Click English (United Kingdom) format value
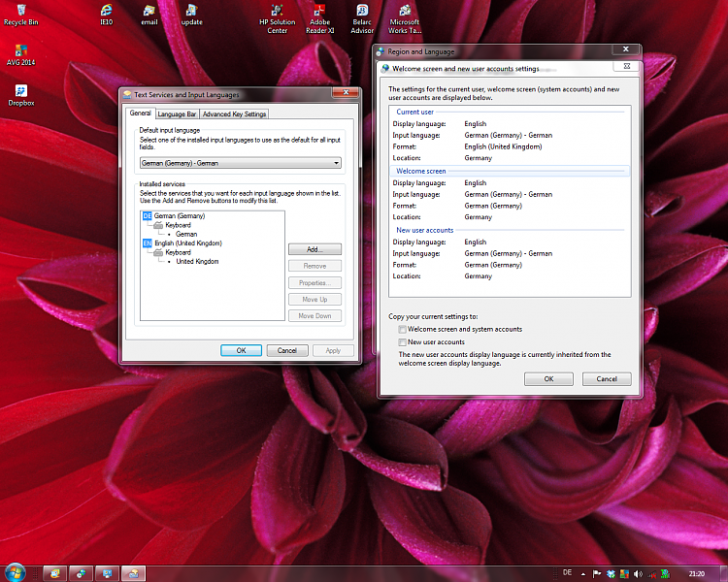This screenshot has width=728, height=582. pos(503,146)
